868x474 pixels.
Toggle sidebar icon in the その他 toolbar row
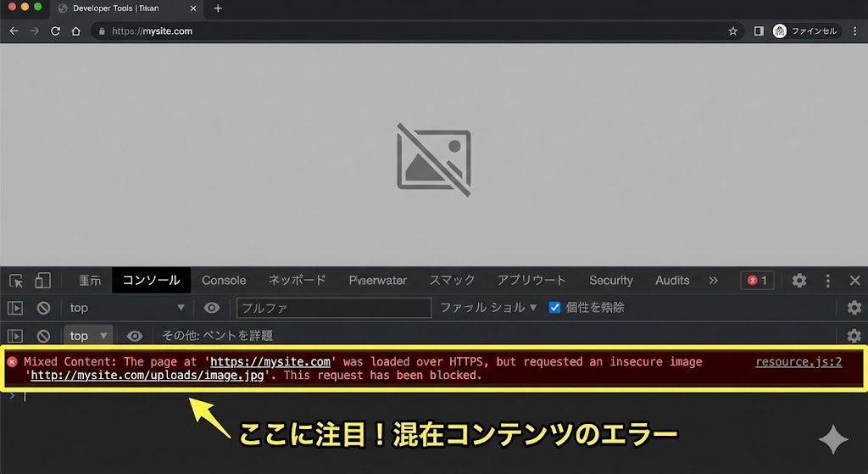pyautogui.click(x=15, y=336)
